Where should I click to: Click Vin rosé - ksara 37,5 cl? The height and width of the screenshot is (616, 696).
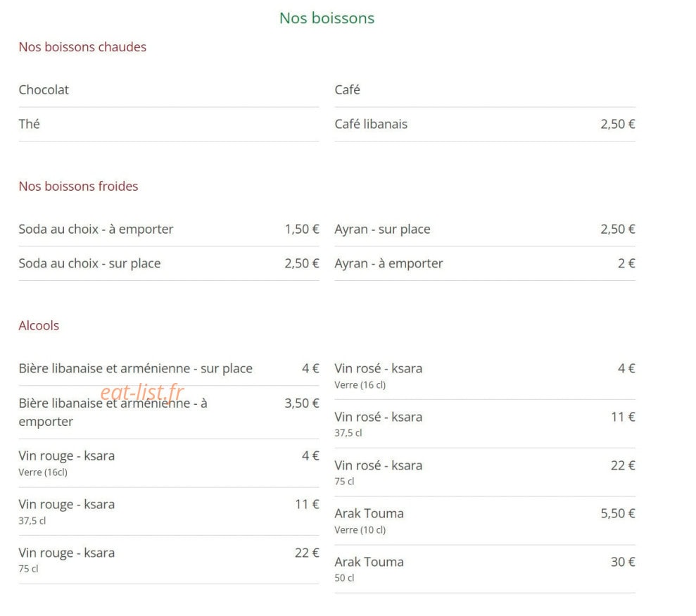click(485, 424)
